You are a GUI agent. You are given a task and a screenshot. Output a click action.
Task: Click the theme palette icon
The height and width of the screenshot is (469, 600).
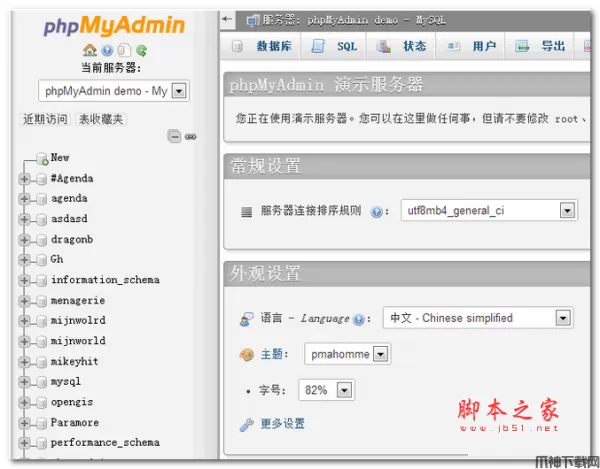coord(246,355)
